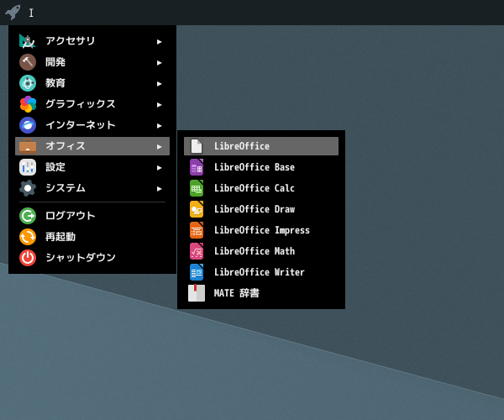The width and height of the screenshot is (504, 420).
Task: Click the globe icon beside インターネット
Action: click(x=28, y=125)
